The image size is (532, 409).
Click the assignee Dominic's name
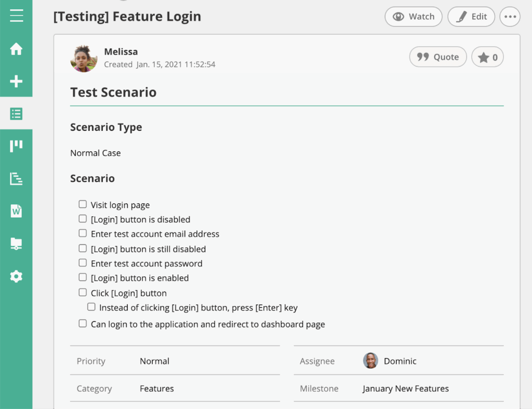(x=400, y=361)
